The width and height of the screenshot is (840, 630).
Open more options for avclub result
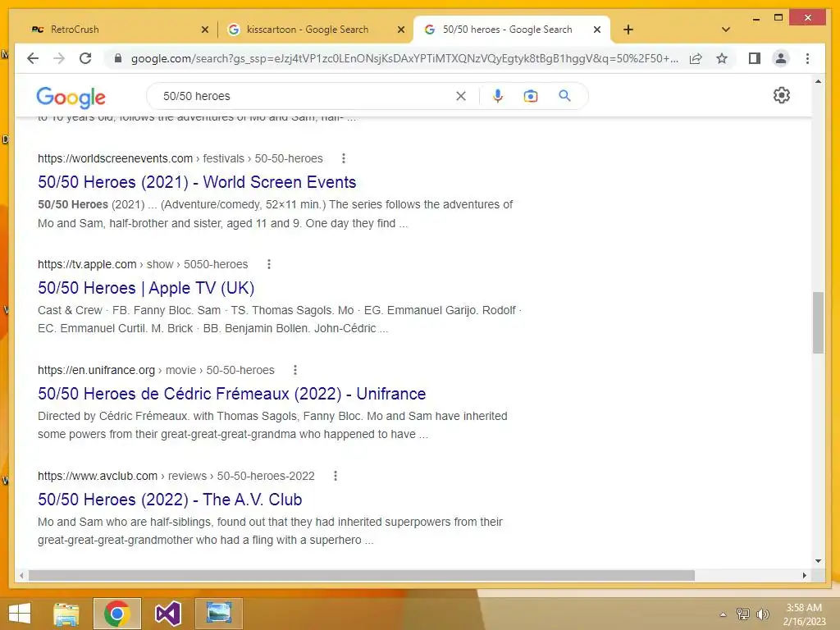(336, 476)
